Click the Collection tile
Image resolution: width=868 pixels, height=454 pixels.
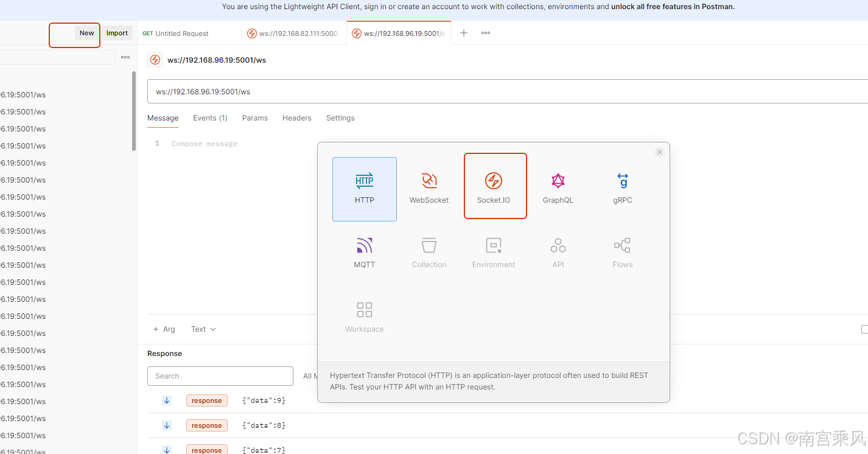[x=429, y=254]
